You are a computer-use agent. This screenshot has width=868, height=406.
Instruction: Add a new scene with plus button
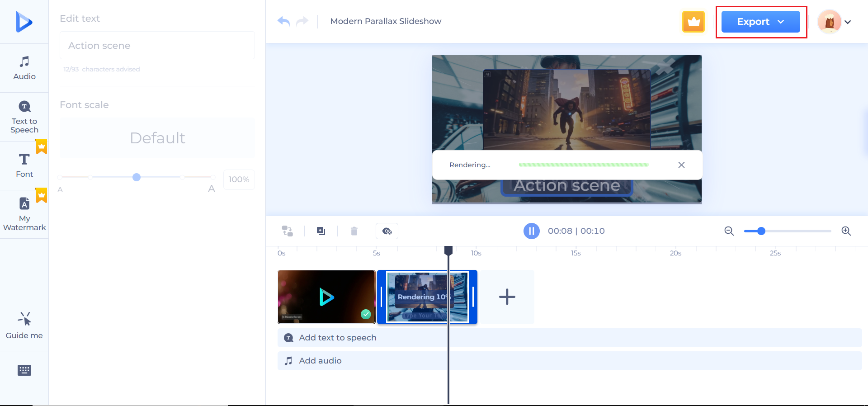coord(507,297)
